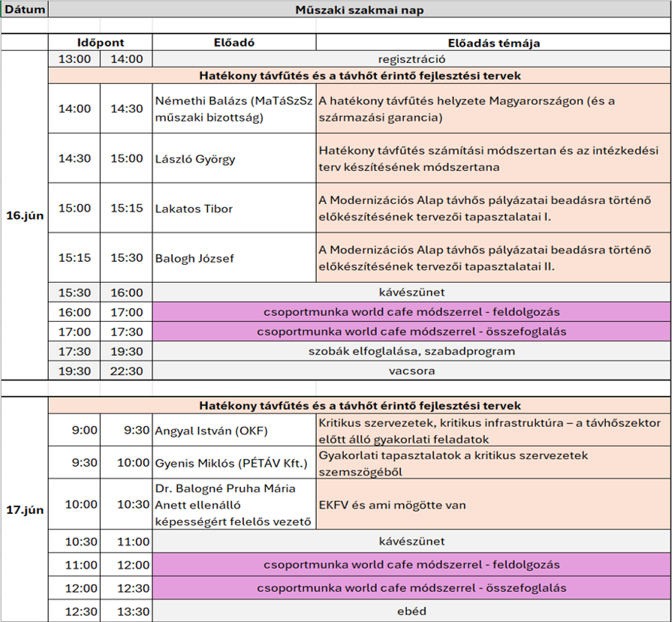The width and height of the screenshot is (672, 622).
Task: Click the 'László György' speaker cell
Action: click(x=234, y=158)
